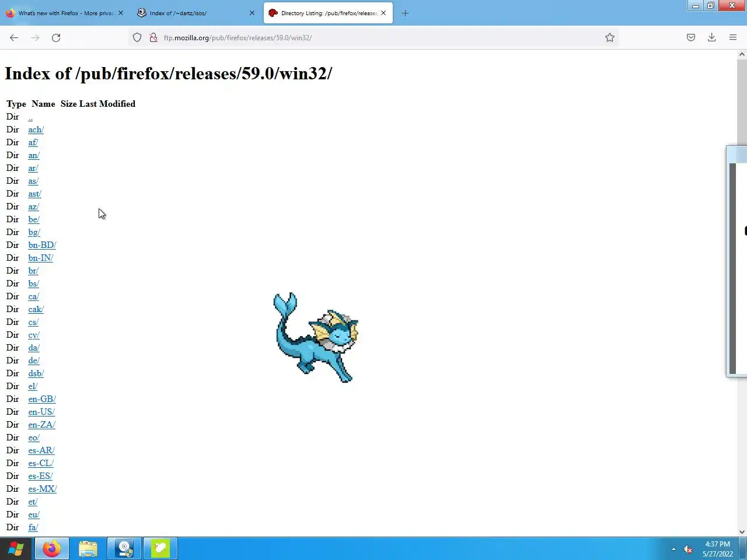This screenshot has width=747, height=560.
Task: Open the tracking protection shield icon
Action: click(137, 37)
